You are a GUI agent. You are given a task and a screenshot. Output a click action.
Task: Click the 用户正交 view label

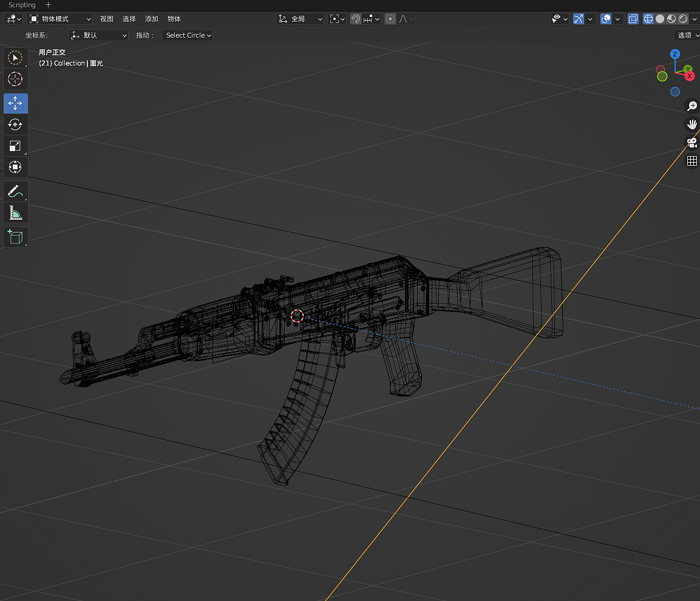click(x=52, y=52)
